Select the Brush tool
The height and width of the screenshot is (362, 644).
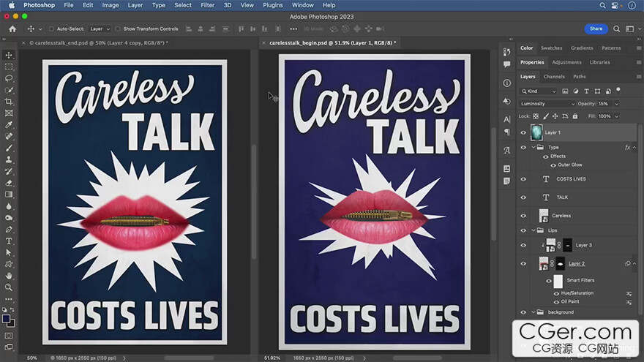(9, 148)
